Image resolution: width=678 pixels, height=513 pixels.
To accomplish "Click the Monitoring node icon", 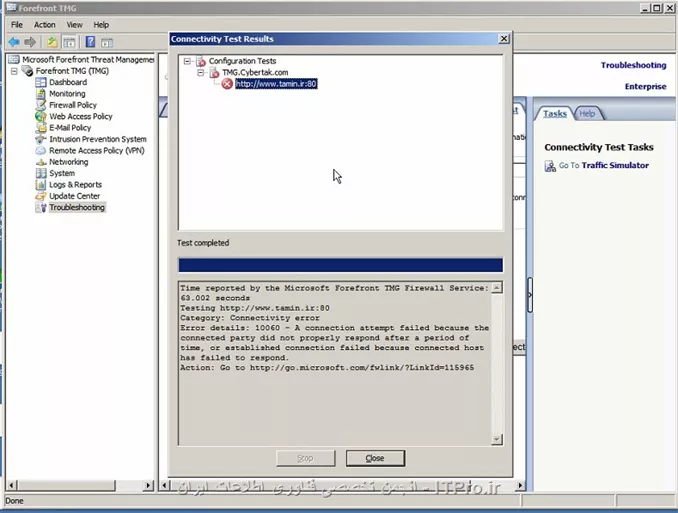I will 41,93.
